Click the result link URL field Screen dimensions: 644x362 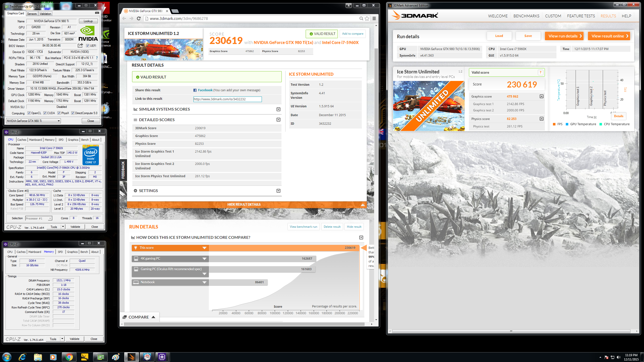pos(227,99)
